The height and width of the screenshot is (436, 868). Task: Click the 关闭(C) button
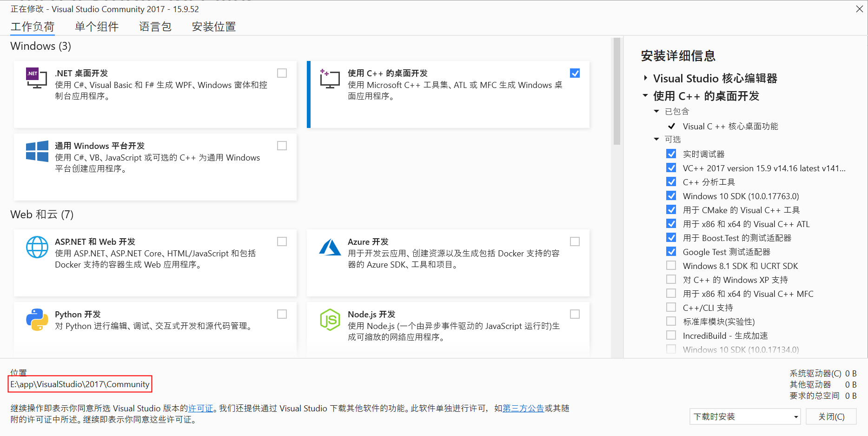pyautogui.click(x=831, y=416)
